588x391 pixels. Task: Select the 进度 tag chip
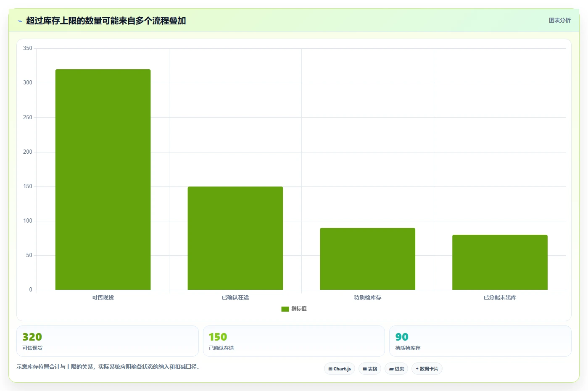pyautogui.click(x=396, y=369)
